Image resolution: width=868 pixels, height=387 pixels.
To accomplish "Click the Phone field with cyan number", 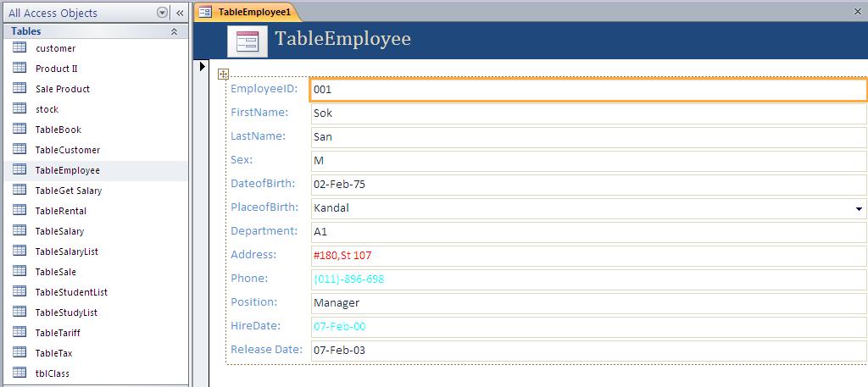I will click(x=588, y=279).
